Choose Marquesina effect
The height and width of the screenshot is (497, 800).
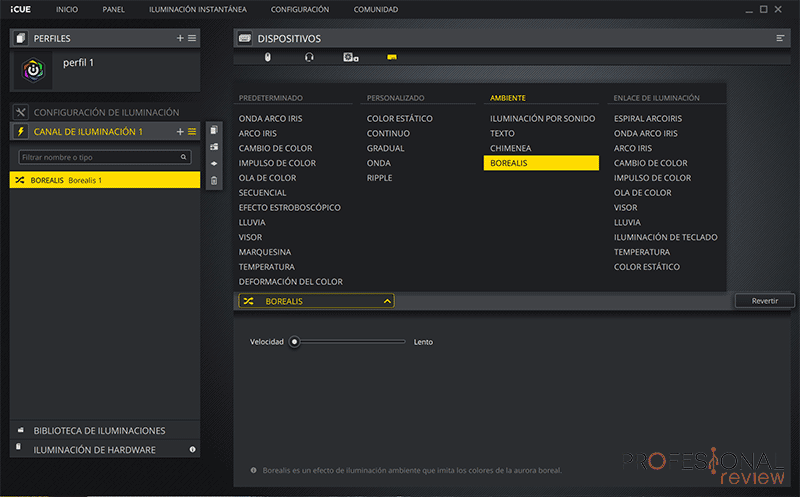point(265,252)
